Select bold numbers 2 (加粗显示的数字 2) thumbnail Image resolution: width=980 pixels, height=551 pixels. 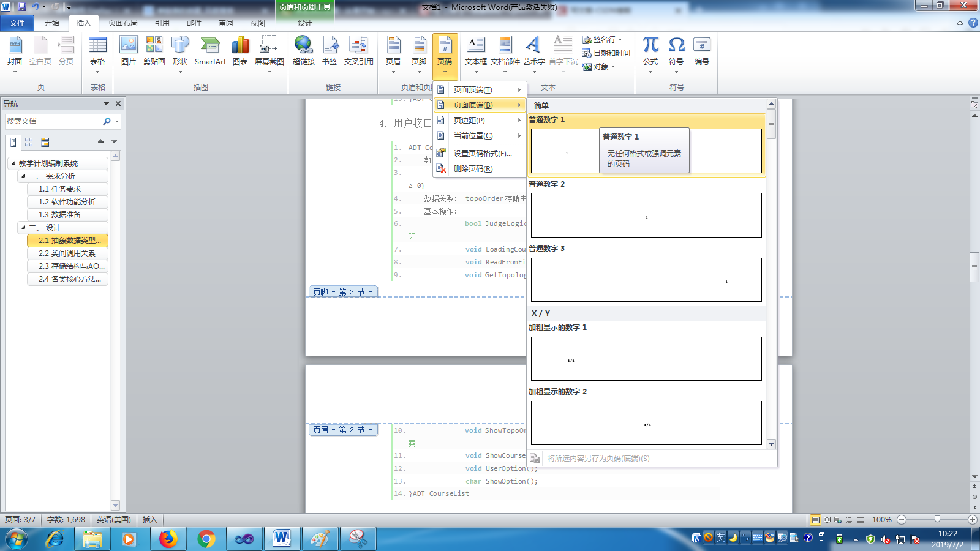[646, 423]
